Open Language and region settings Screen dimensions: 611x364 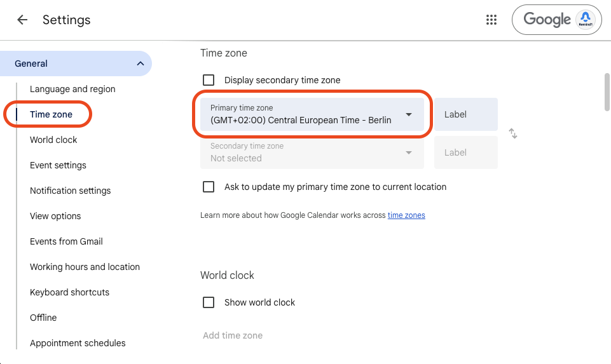pos(72,89)
